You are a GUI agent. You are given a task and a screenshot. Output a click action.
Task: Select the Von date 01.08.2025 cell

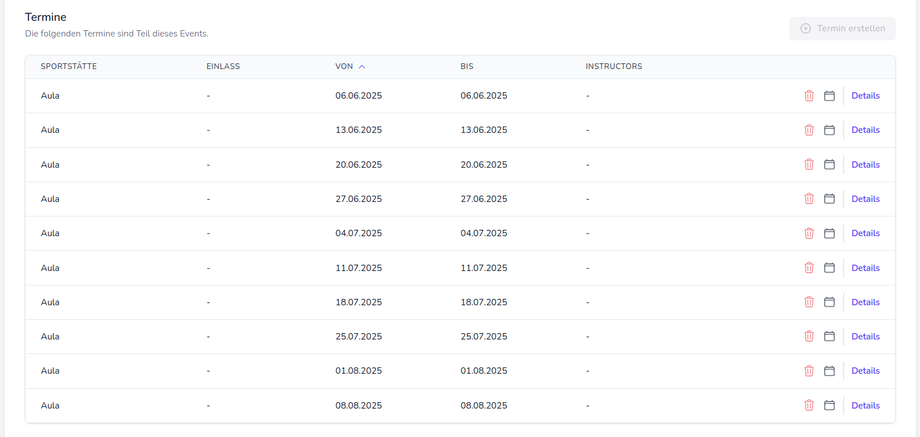click(x=358, y=371)
